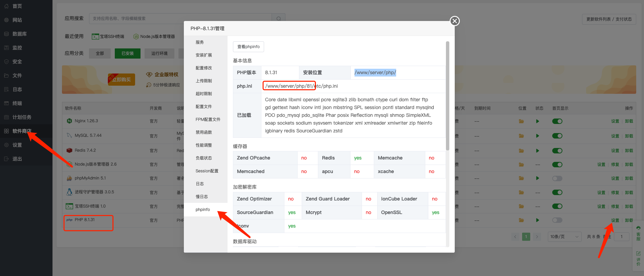Go to next page arrow
644x276 pixels.
(537, 237)
